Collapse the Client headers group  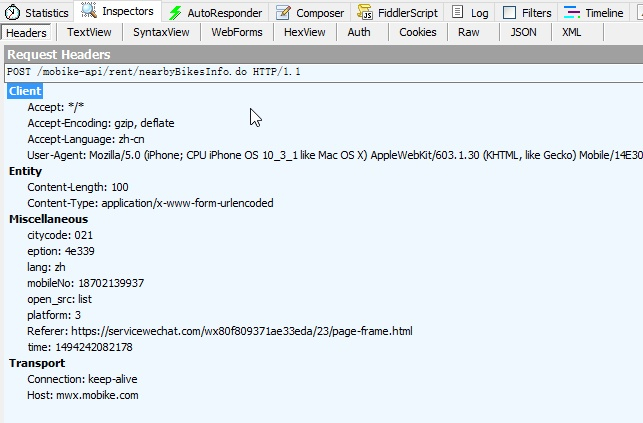[x=25, y=91]
